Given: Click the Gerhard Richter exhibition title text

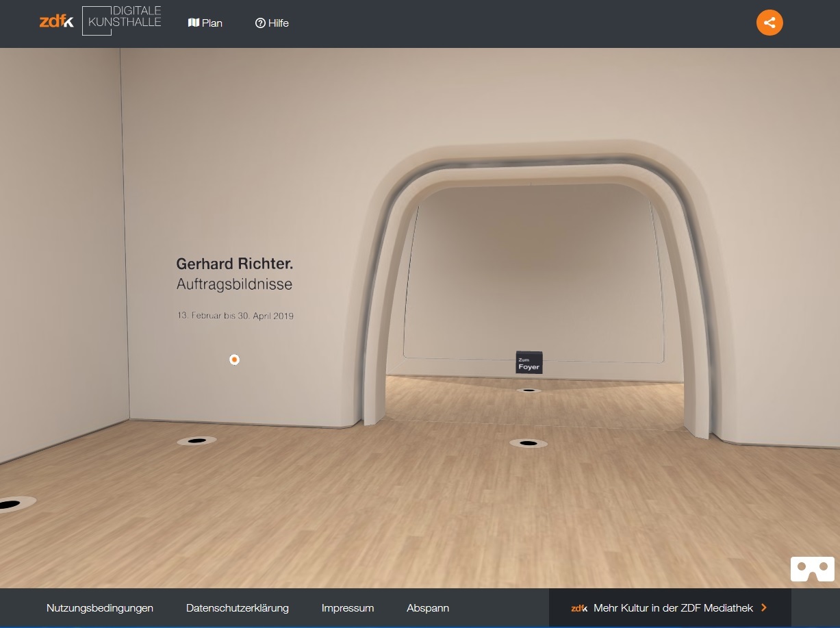Looking at the screenshot, I should [x=234, y=264].
